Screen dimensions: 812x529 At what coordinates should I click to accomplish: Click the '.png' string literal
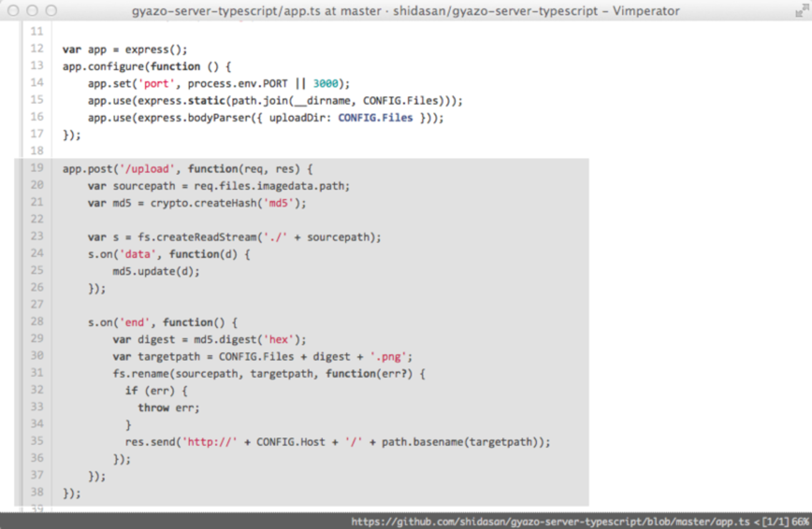coord(388,357)
